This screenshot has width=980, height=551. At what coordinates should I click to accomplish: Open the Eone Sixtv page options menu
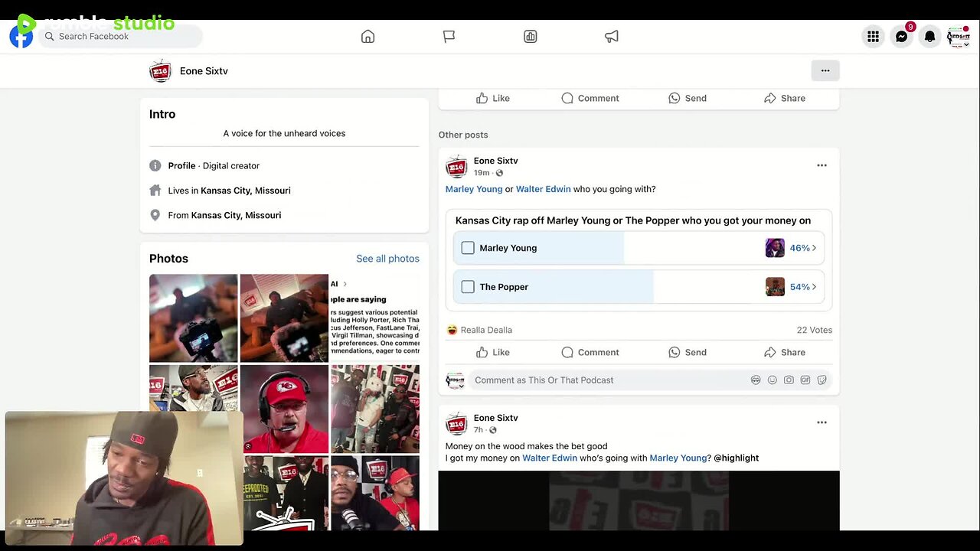pos(825,70)
